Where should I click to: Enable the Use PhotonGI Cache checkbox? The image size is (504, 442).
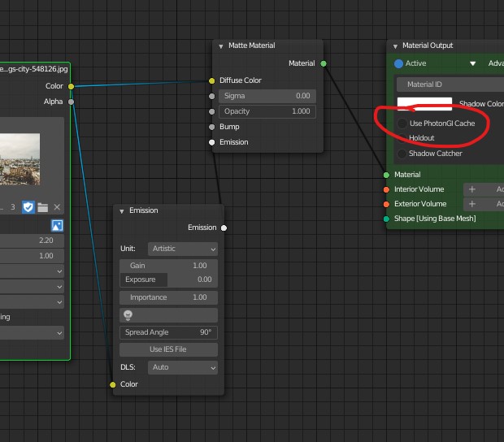(x=402, y=123)
